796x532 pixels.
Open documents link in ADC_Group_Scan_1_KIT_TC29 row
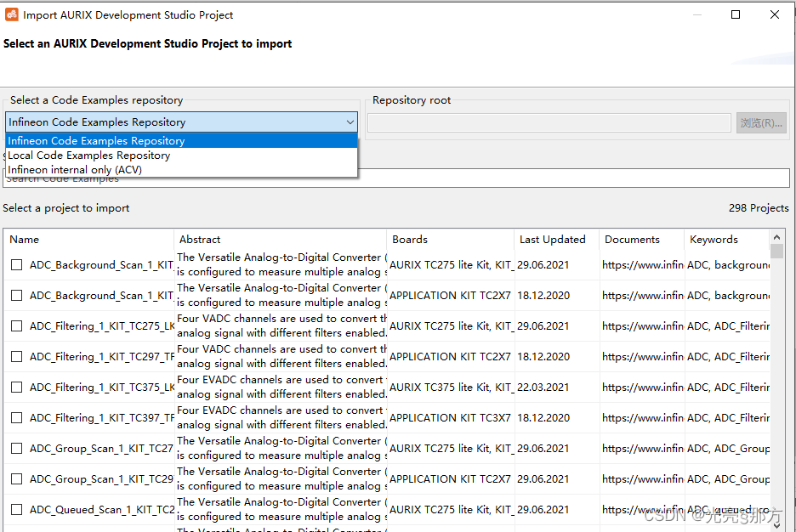coord(642,478)
